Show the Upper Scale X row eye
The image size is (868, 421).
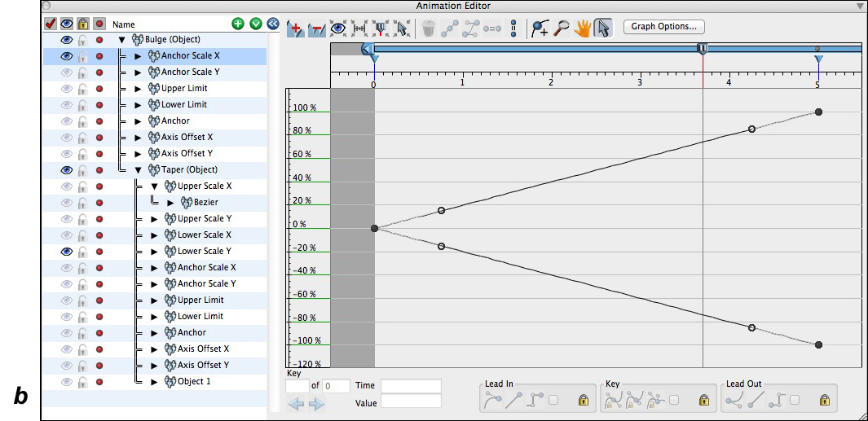[x=67, y=186]
